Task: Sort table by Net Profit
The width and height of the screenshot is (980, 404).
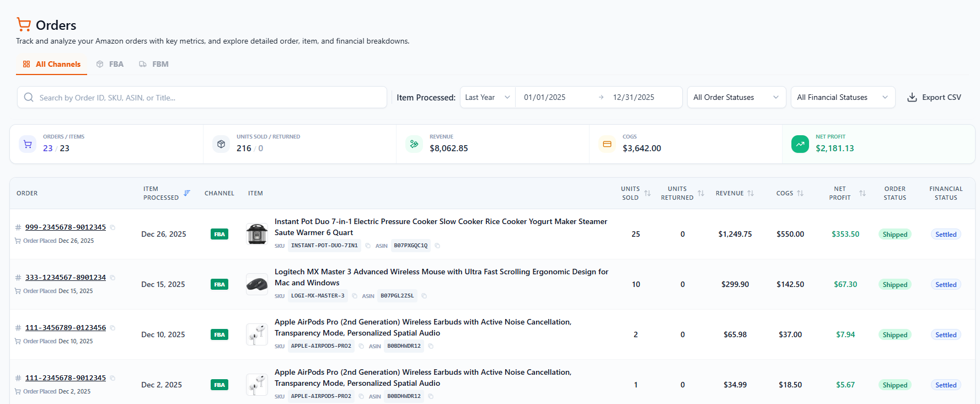Action: [863, 193]
